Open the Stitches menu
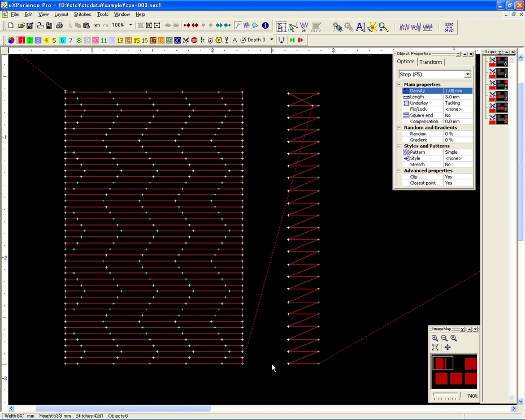 (x=83, y=14)
